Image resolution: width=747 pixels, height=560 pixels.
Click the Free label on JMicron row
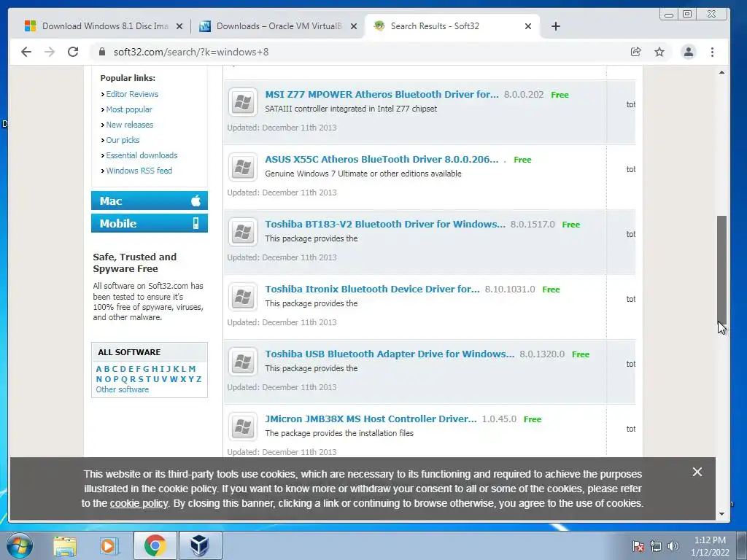(x=532, y=419)
